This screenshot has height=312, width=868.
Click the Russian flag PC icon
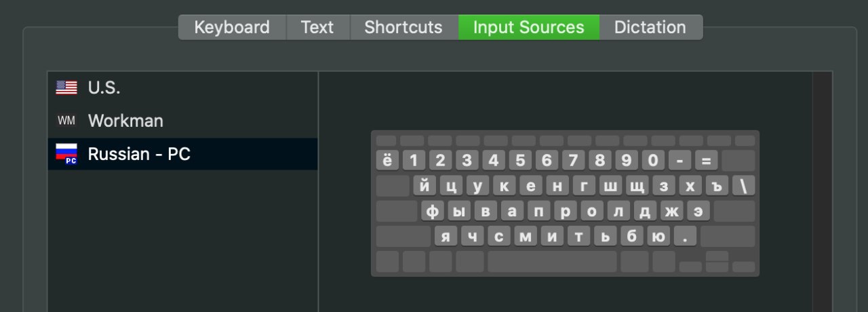point(66,155)
